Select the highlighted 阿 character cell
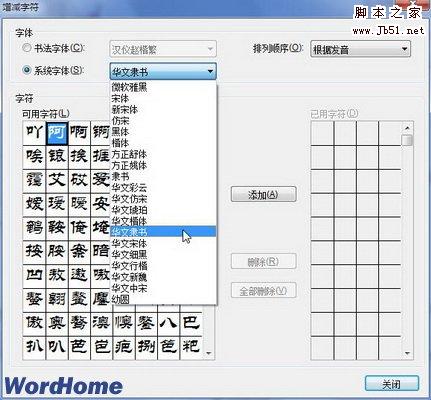The width and height of the screenshot is (431, 400). [x=57, y=133]
